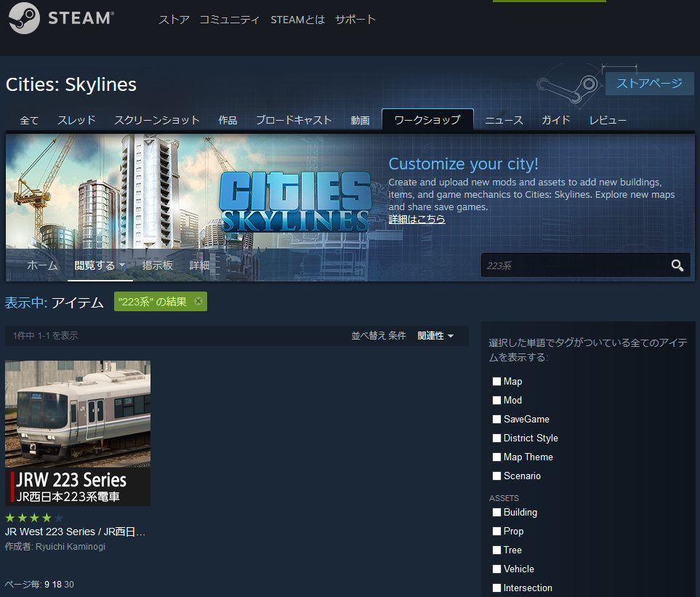Show 30 items per page
This screenshot has height=597, width=700.
coord(69,585)
